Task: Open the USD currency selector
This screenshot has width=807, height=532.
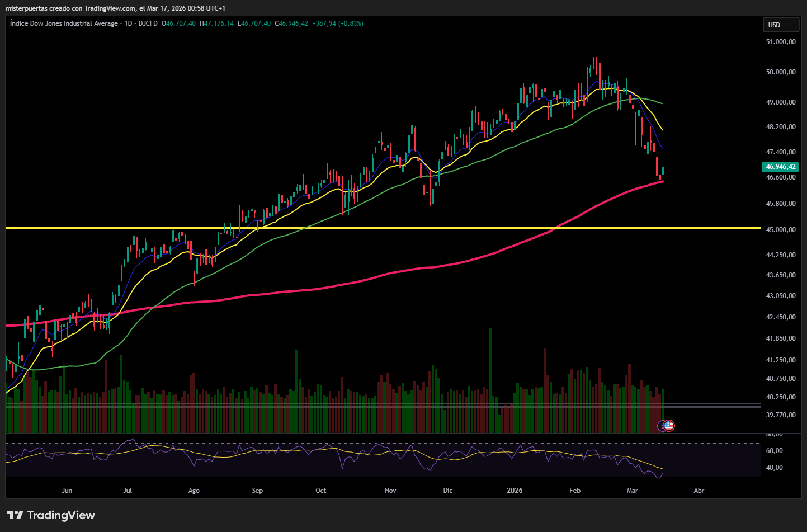Action: 781,25
